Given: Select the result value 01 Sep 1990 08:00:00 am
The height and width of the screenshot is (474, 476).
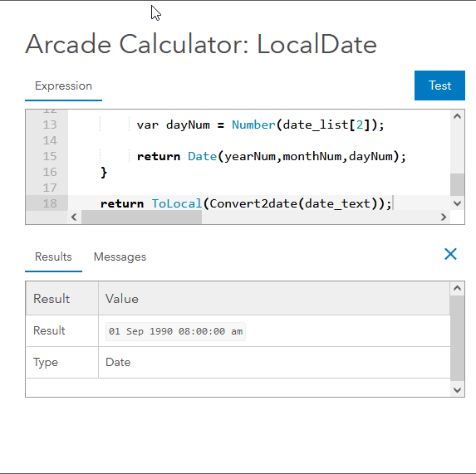Looking at the screenshot, I should [175, 331].
